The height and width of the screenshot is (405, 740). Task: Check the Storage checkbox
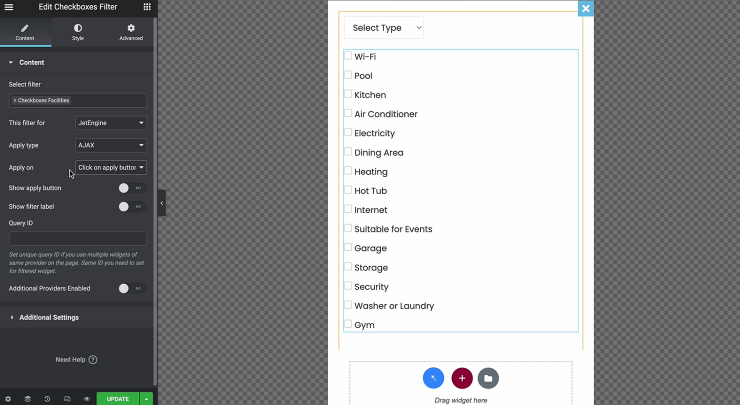point(348,267)
